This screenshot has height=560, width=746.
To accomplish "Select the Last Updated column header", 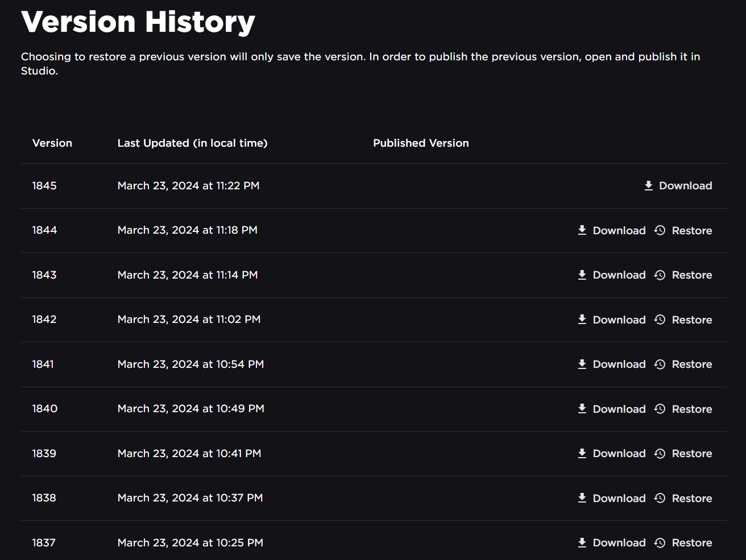I will coord(192,143).
